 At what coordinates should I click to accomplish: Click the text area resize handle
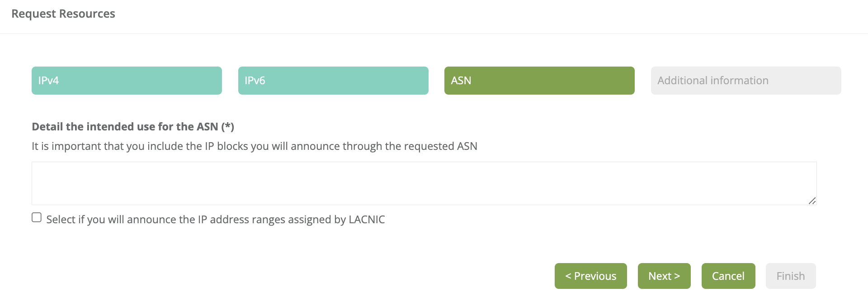812,201
